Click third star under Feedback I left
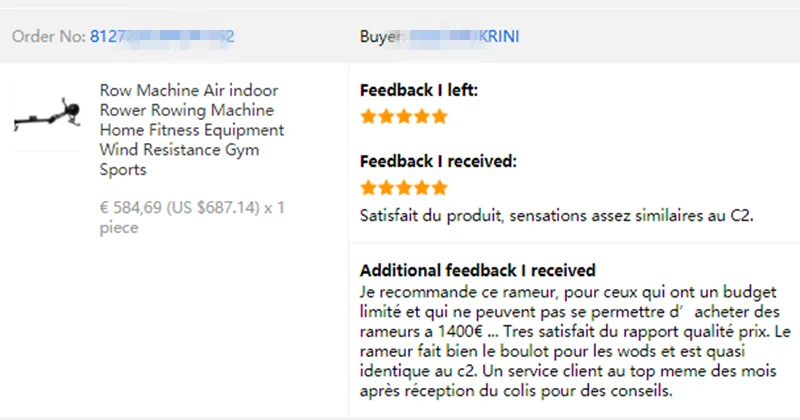This screenshot has height=420, width=800. click(404, 116)
